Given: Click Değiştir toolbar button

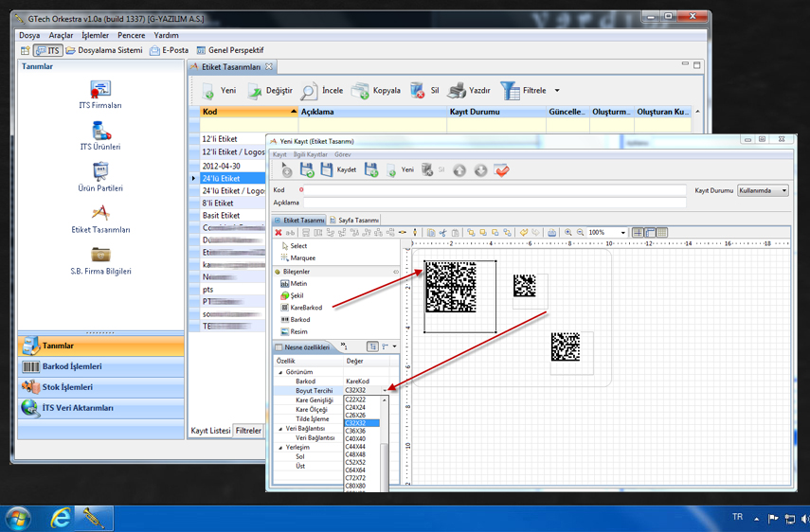Looking at the screenshot, I should pyautogui.click(x=270, y=90).
